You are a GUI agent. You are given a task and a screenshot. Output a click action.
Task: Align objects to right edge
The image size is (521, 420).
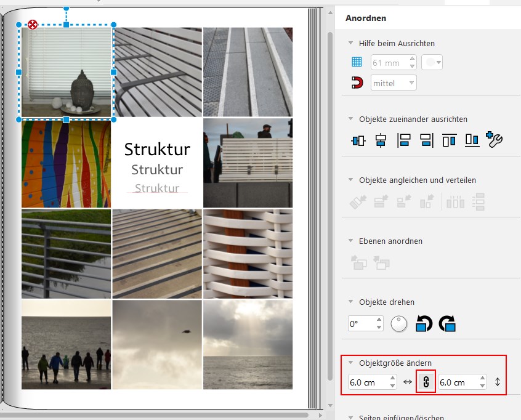(426, 140)
